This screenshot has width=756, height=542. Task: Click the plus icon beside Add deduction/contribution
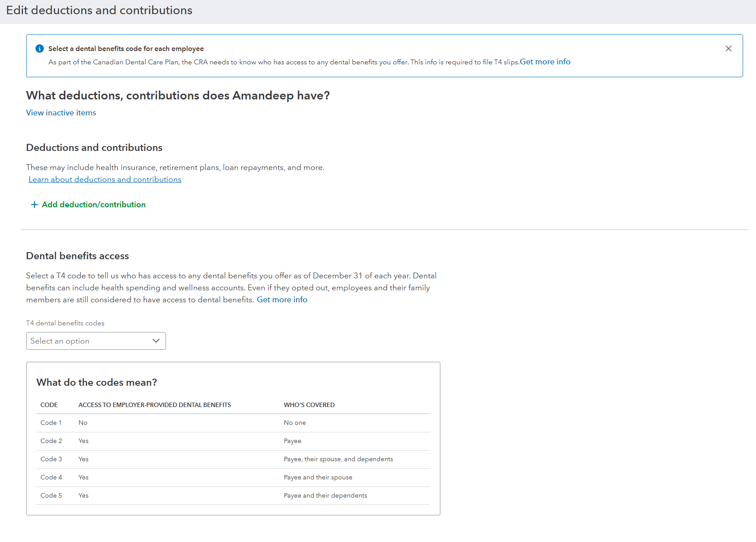[x=34, y=205]
